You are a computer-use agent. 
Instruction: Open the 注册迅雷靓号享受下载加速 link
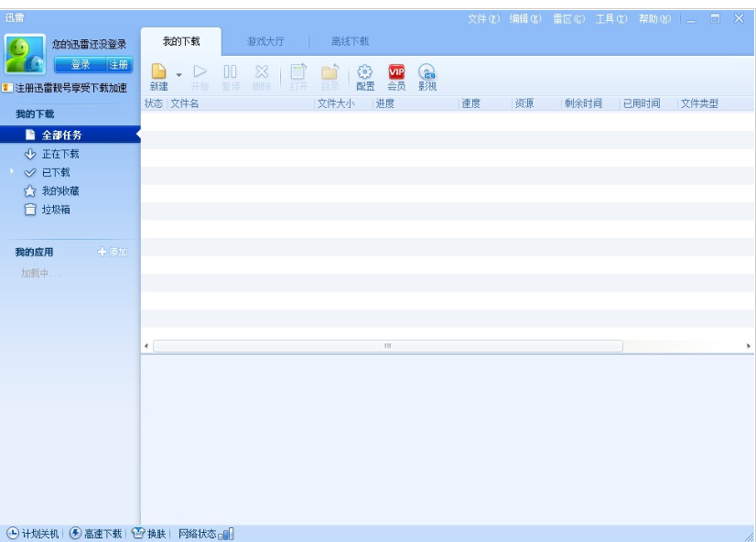[x=70, y=88]
